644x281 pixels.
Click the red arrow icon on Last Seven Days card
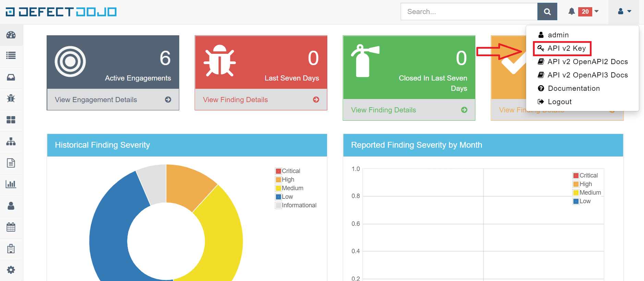point(316,100)
